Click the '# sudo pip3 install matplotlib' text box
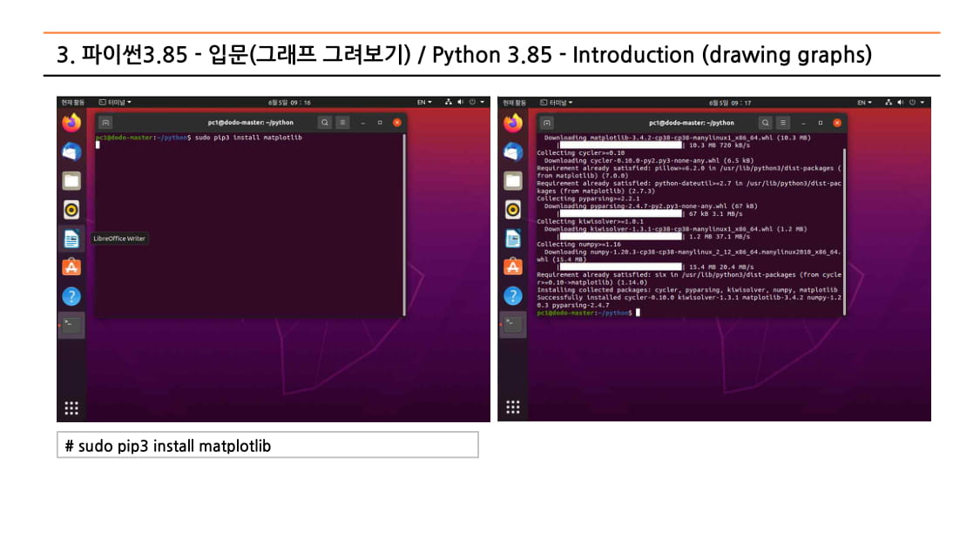The height and width of the screenshot is (552, 980). point(267,445)
